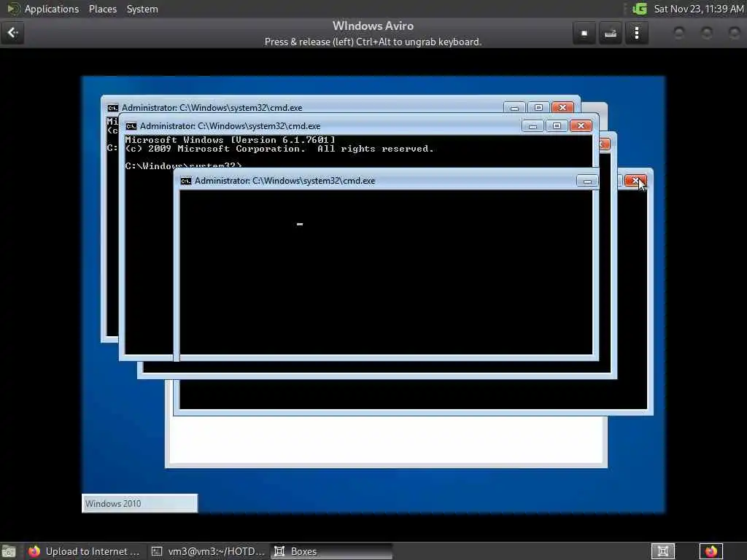This screenshot has height=560, width=747.
Task: Click the last round window control at top right
Action: pos(734,33)
